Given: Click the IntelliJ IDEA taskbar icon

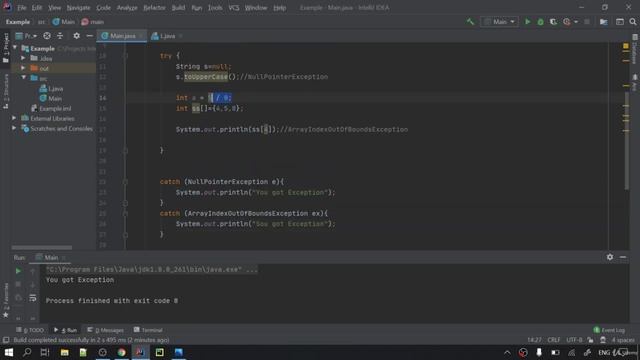Looking at the screenshot, I should tap(140, 352).
